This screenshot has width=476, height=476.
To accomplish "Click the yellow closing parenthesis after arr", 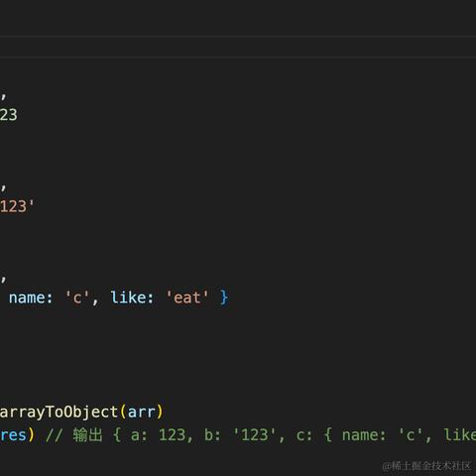I will pos(160,413).
